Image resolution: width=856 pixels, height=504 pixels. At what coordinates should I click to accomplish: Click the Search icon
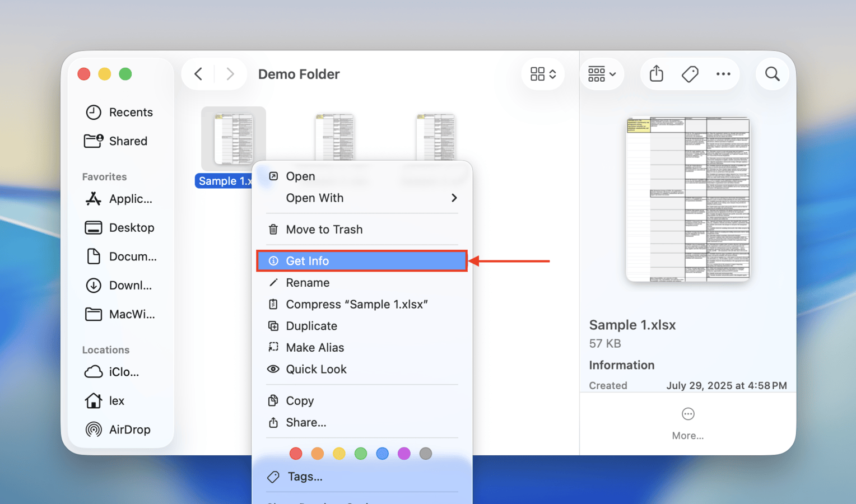click(x=772, y=73)
